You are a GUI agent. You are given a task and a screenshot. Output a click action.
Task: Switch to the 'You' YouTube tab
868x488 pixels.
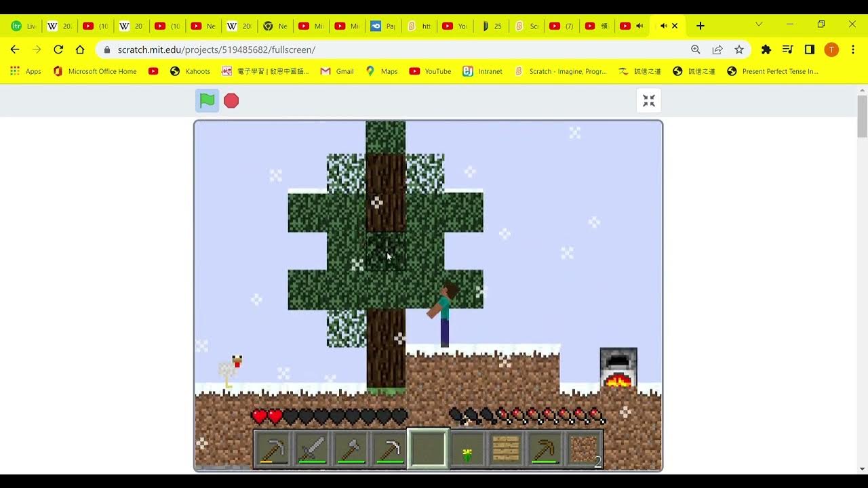pyautogui.click(x=456, y=26)
